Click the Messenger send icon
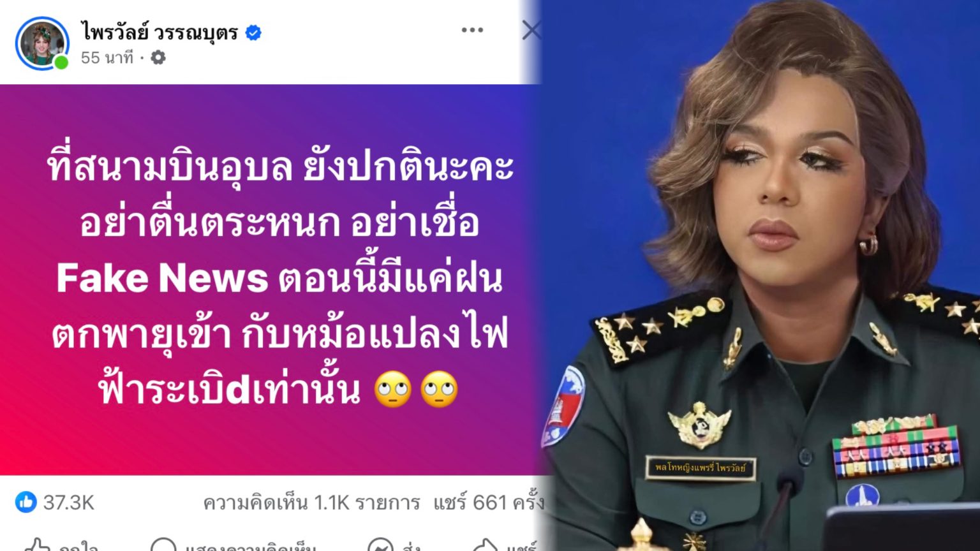Screen dimensions: 980x551 click(380, 545)
